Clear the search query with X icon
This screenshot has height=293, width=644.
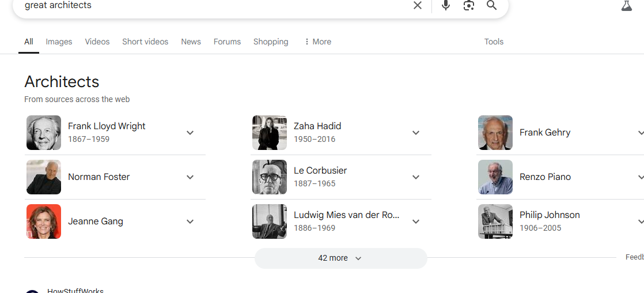pyautogui.click(x=417, y=5)
